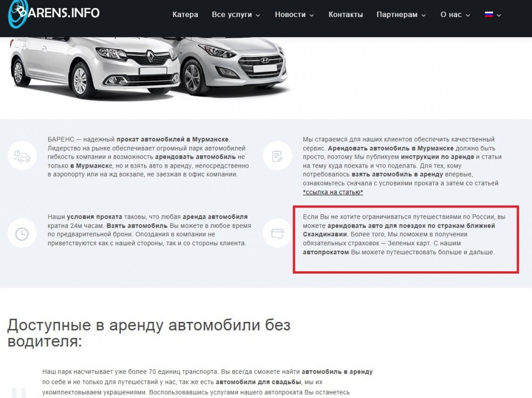532x398 pixels.
Task: Click the прокат автомобилей в Мурманске paragraph
Action: [x=148, y=157]
